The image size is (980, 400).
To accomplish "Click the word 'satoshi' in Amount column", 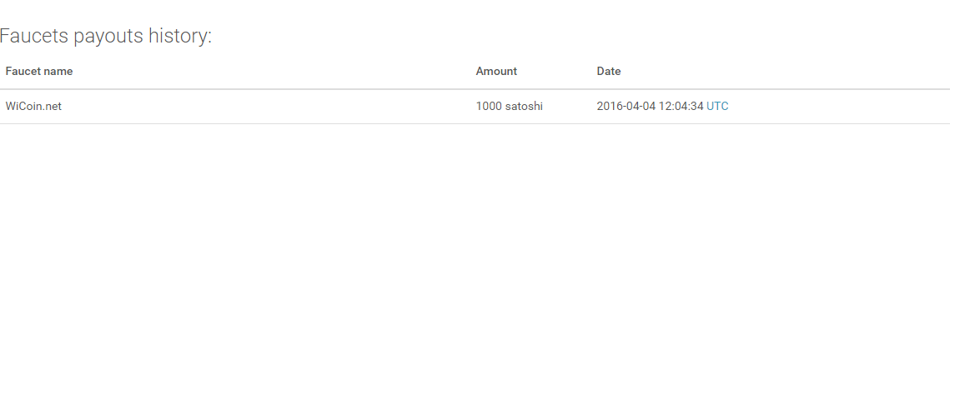I will point(524,106).
